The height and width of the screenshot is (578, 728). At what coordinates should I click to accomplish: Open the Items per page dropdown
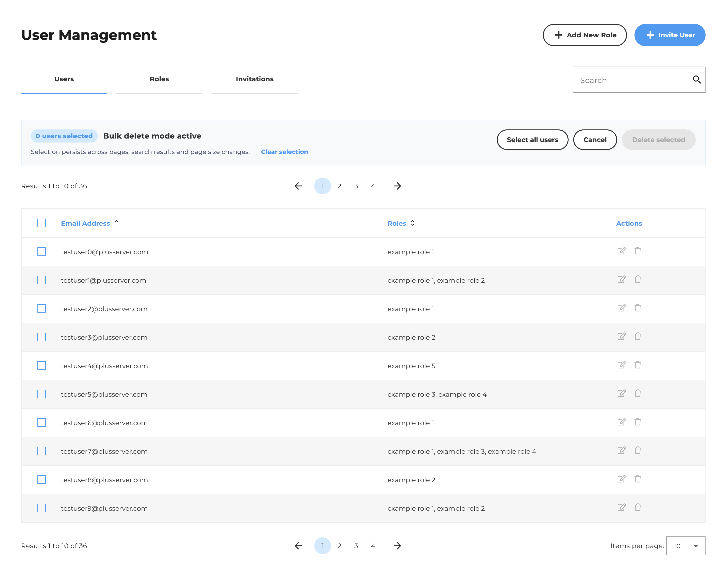pyautogui.click(x=685, y=546)
